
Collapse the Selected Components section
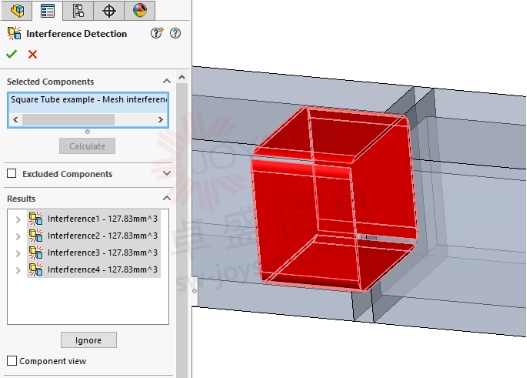coord(167,81)
